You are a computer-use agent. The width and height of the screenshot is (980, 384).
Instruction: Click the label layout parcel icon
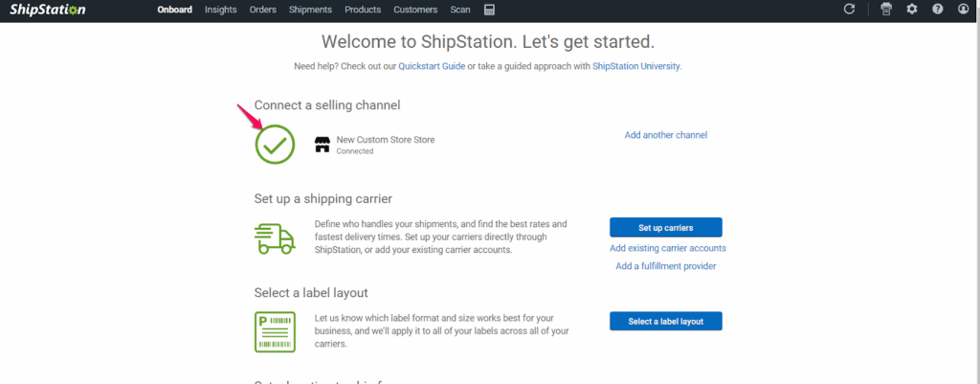tap(275, 331)
